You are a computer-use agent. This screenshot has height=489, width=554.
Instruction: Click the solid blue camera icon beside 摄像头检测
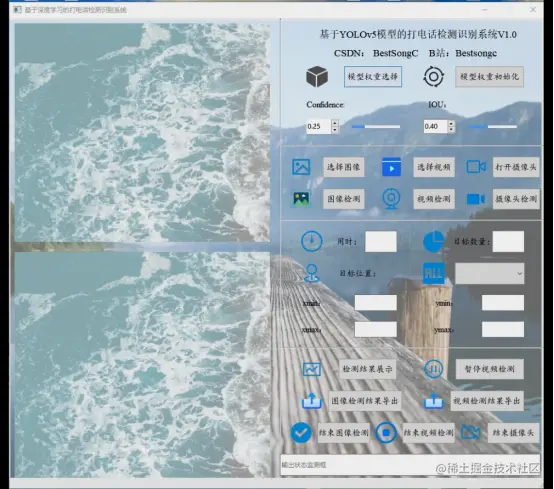(x=476, y=199)
